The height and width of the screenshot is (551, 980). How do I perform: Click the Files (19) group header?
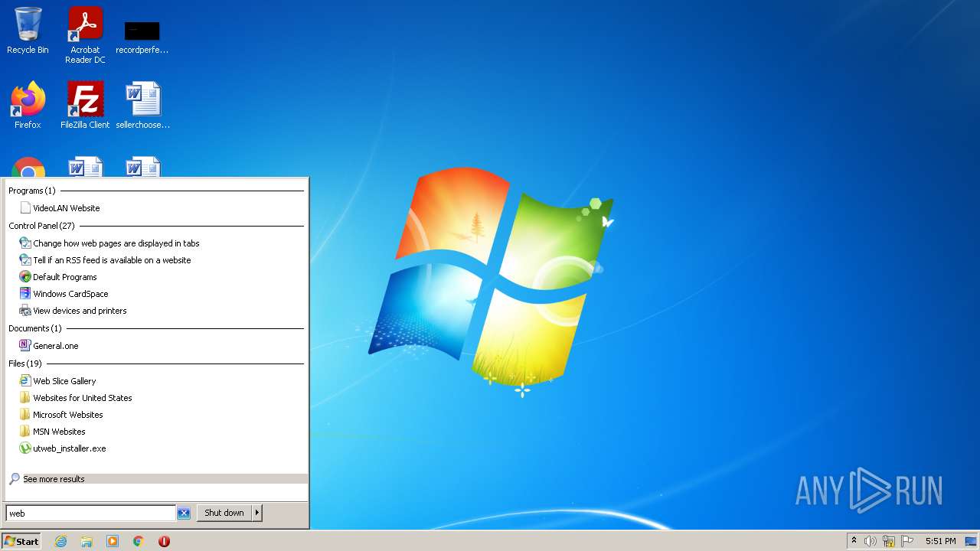(25, 364)
